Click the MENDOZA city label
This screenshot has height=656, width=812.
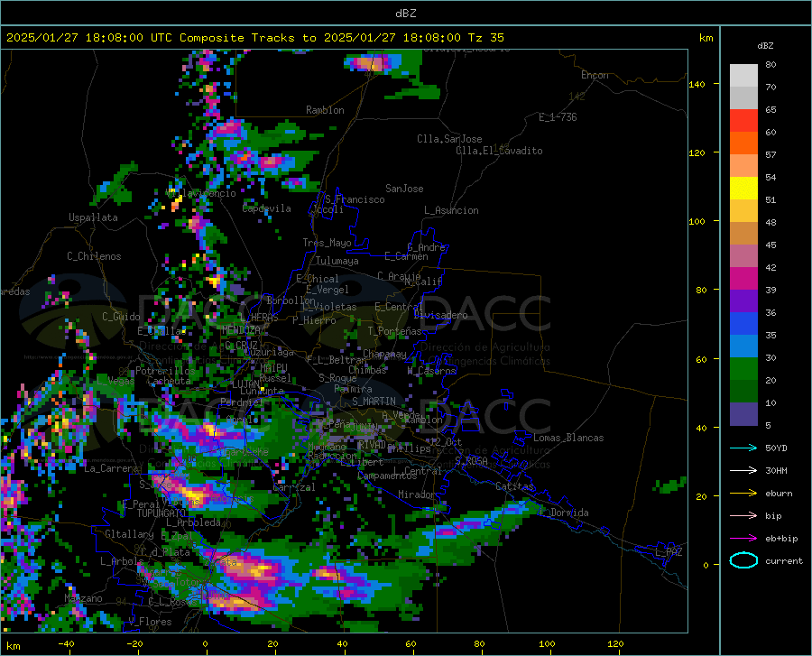(x=241, y=330)
